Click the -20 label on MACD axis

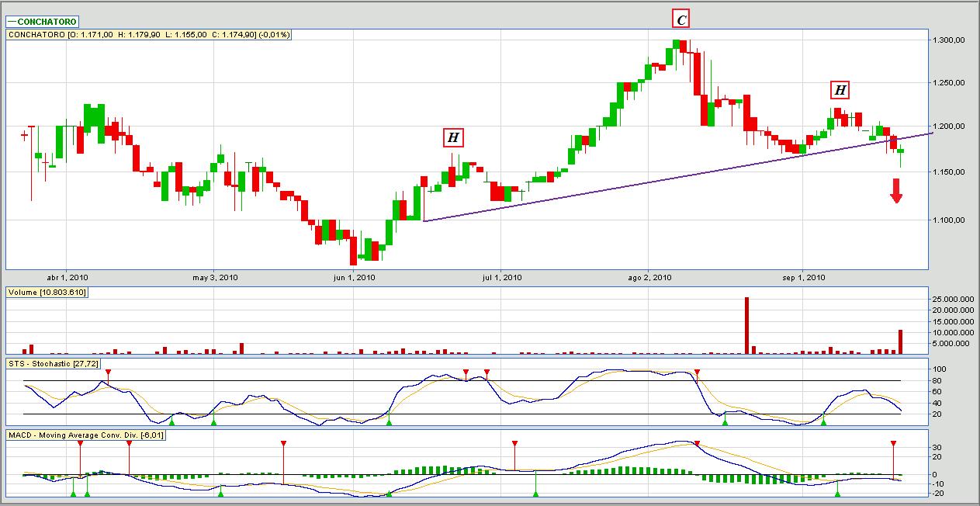pyautogui.click(x=940, y=493)
